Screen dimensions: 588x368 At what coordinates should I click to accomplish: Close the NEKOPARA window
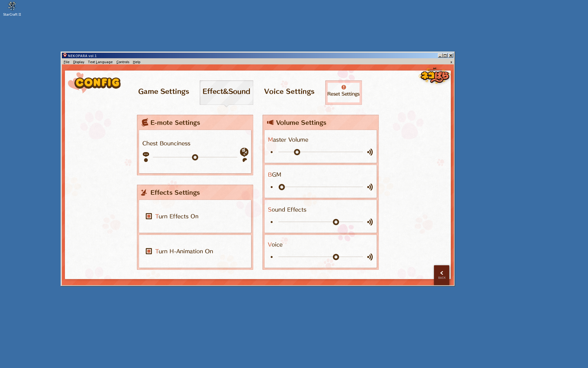(451, 56)
